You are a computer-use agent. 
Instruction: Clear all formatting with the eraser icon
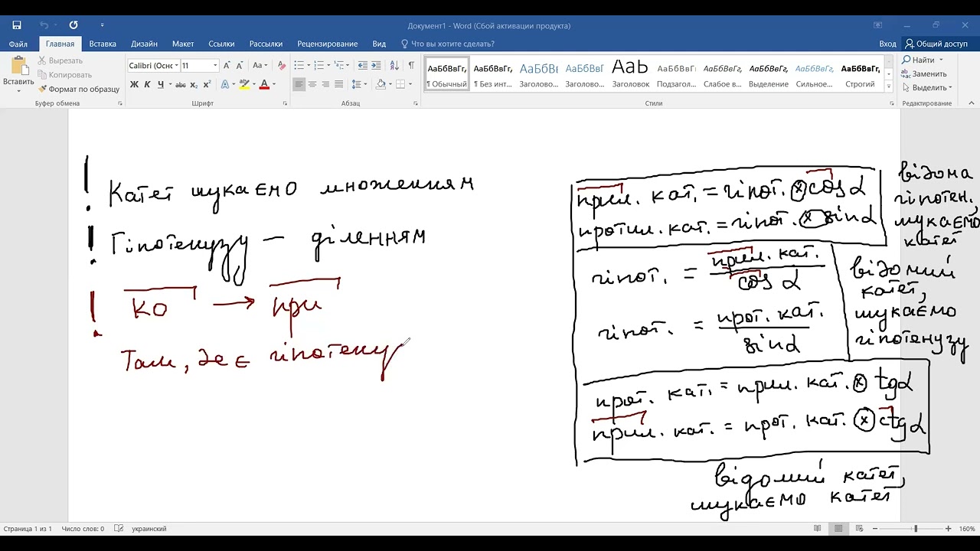pos(282,66)
